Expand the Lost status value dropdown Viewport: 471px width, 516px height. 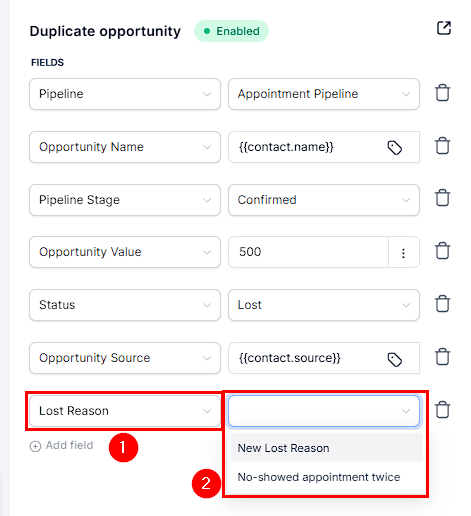point(324,305)
